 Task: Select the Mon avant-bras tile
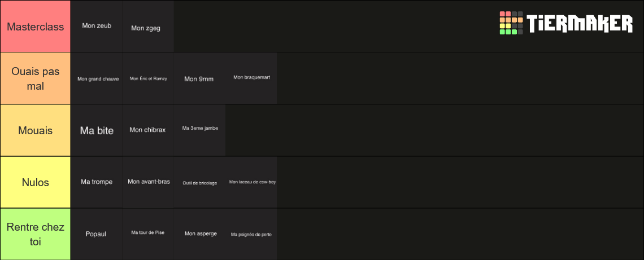pos(148,182)
